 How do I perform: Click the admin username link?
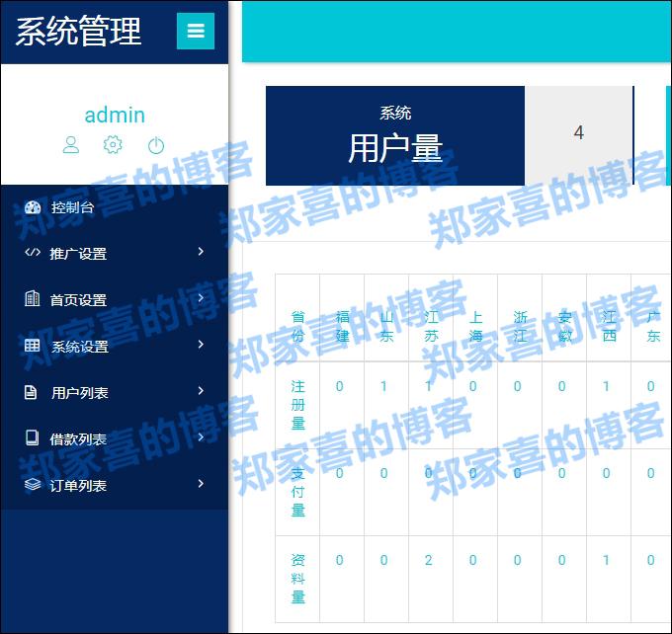coord(115,116)
